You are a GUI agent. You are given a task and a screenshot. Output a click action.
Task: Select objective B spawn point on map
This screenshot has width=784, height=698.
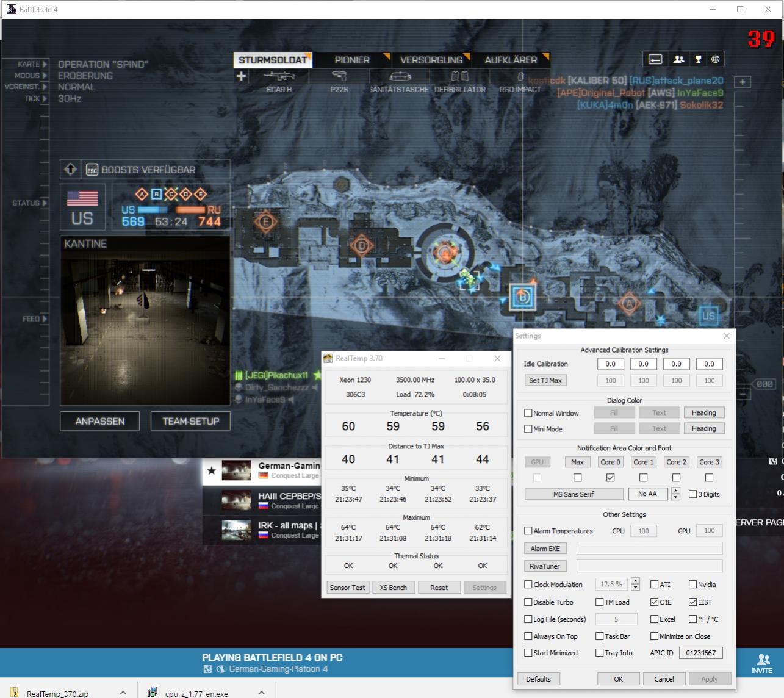pos(522,297)
